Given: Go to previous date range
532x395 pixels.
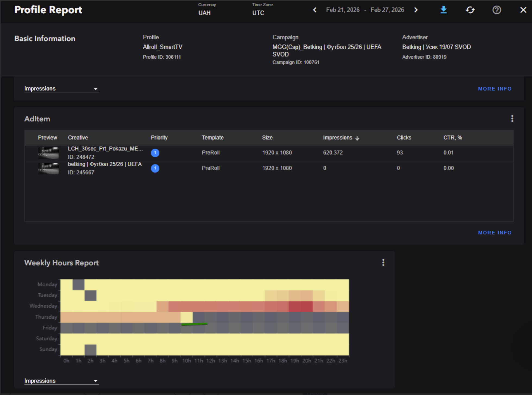Looking at the screenshot, I should point(315,10).
